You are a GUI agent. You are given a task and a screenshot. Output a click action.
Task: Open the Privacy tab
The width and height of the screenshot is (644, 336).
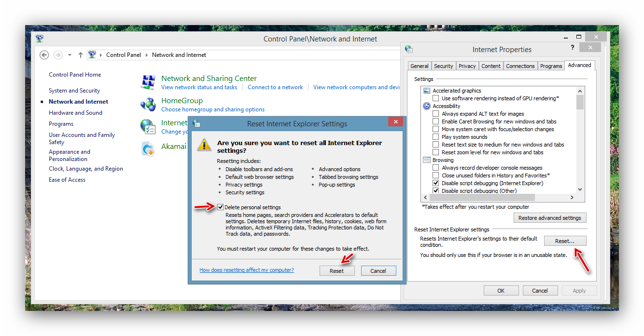[x=467, y=66]
